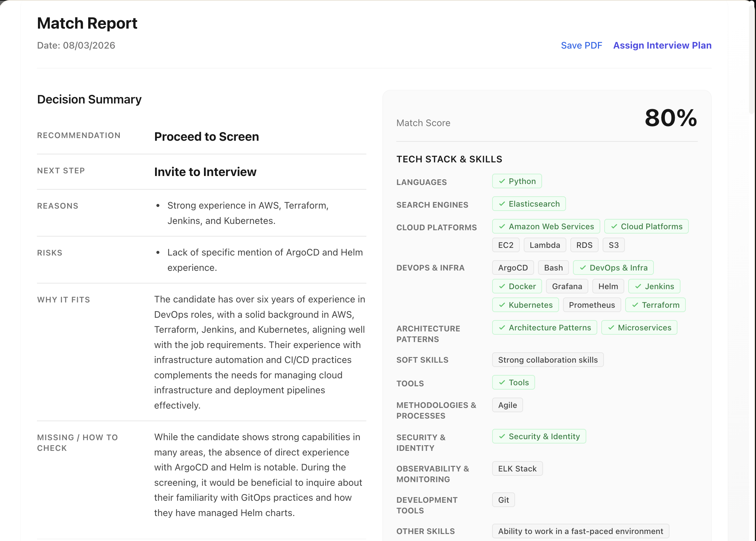Open the Save PDF option
Viewport: 756px width, 541px height.
581,45
